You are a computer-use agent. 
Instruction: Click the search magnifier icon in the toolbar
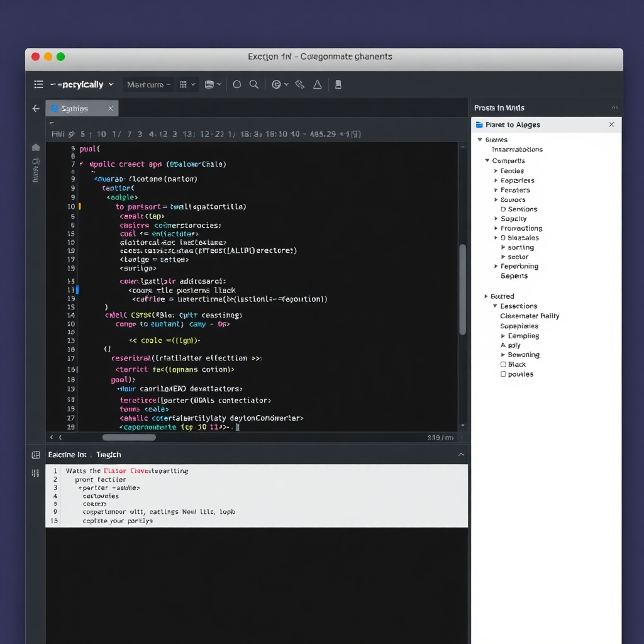(253, 84)
